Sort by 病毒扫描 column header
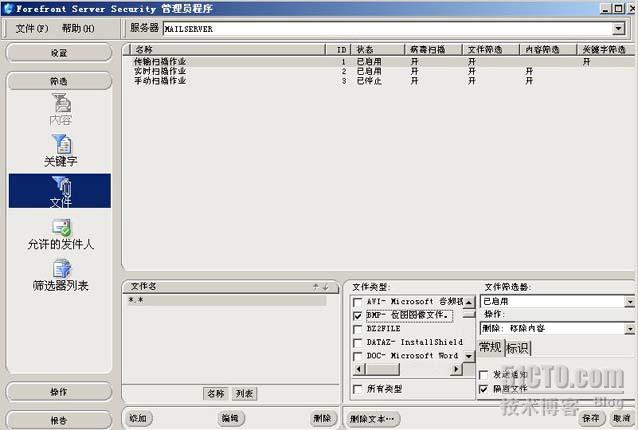 click(434, 50)
